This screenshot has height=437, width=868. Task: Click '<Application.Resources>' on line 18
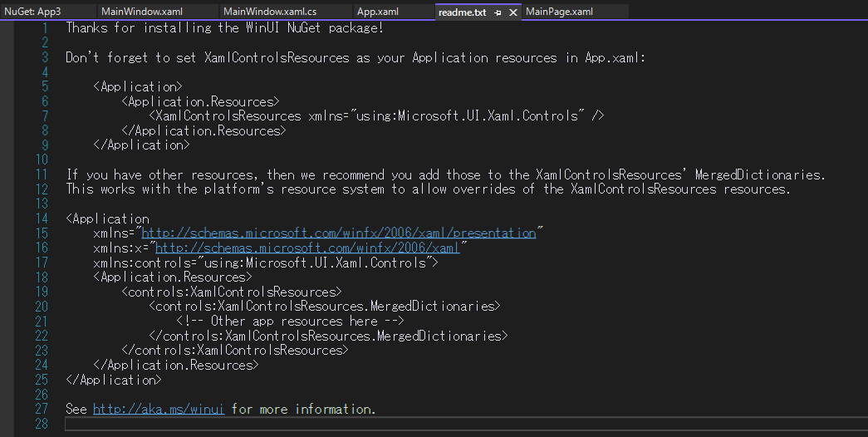173,277
